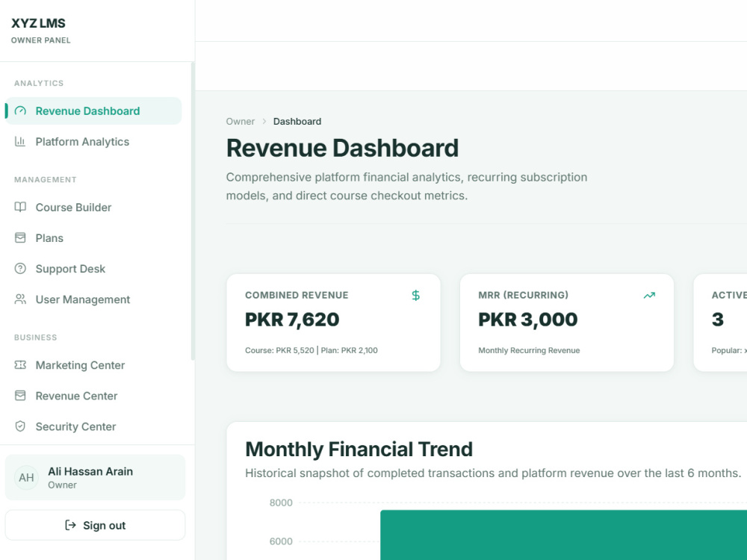
Task: Click the PKR 3,000 value
Action: [x=528, y=320]
